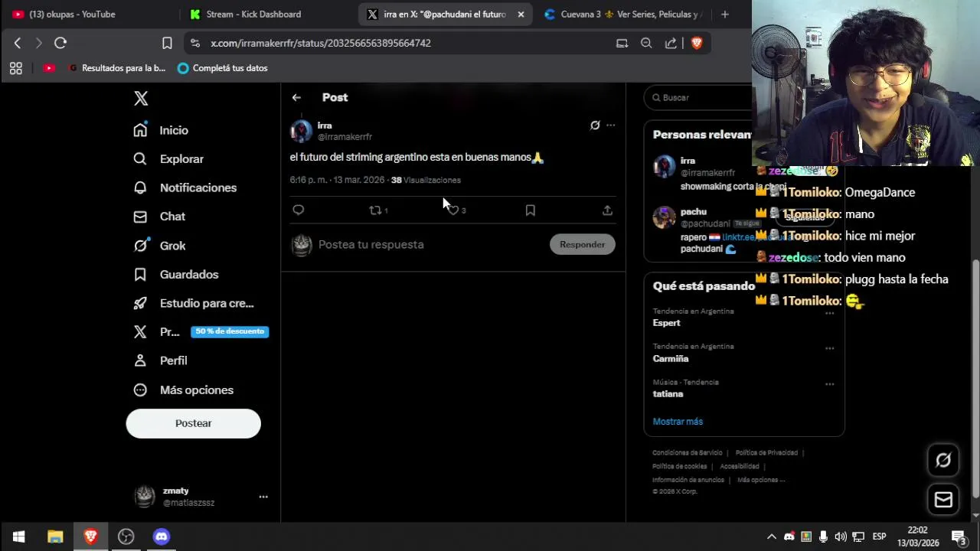The height and width of the screenshot is (551, 980).
Task: Click the bookmark icon in browser toolbar
Action: pos(167,43)
